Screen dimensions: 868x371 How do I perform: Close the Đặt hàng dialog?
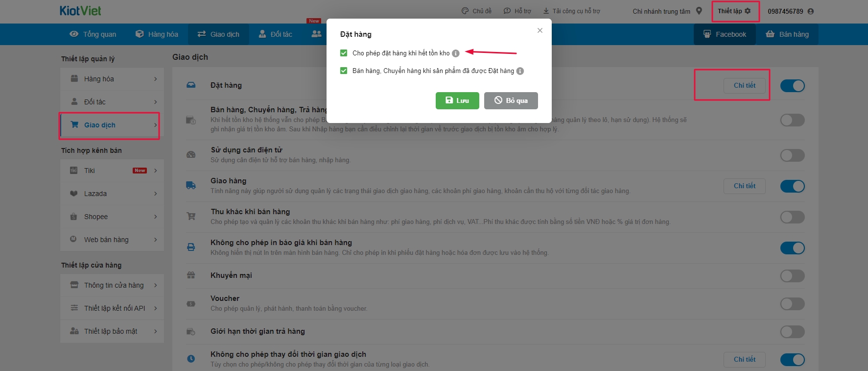tap(540, 30)
